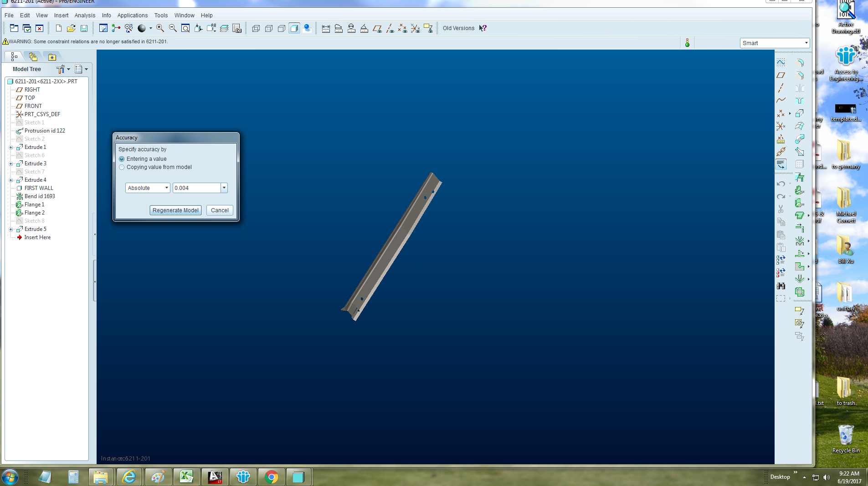Click the Refit model to screen icon

click(x=185, y=28)
